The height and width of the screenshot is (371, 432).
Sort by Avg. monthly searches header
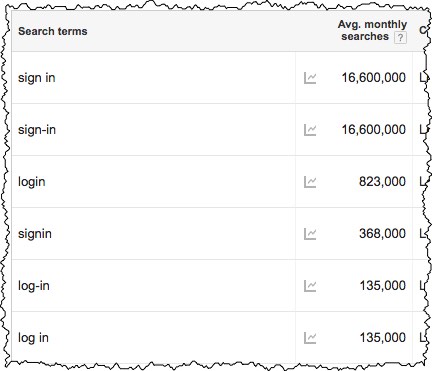pyautogui.click(x=372, y=30)
